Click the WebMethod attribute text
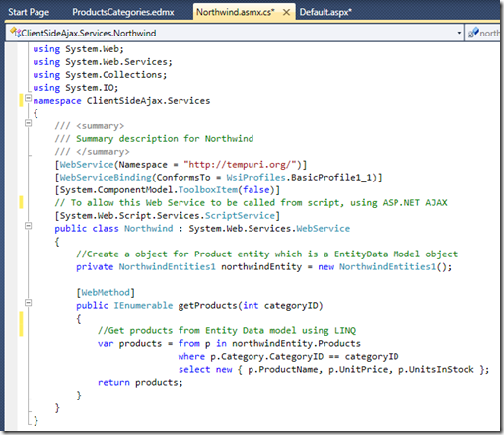504x435 pixels. pyautogui.click(x=106, y=292)
